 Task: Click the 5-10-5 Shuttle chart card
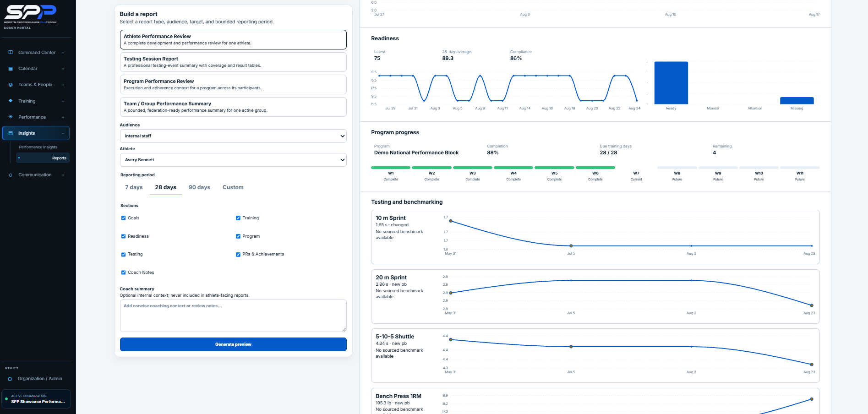[x=595, y=355]
